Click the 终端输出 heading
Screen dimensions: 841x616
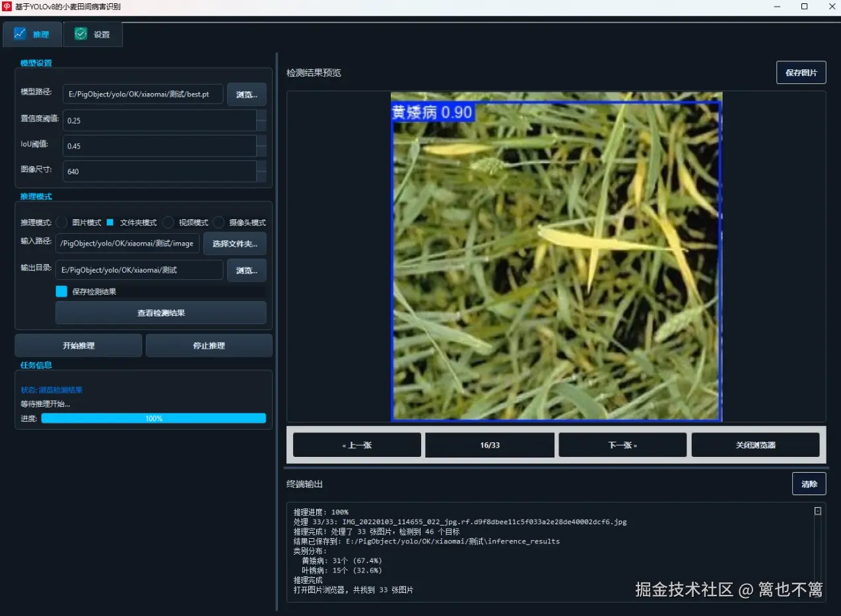[x=304, y=485]
